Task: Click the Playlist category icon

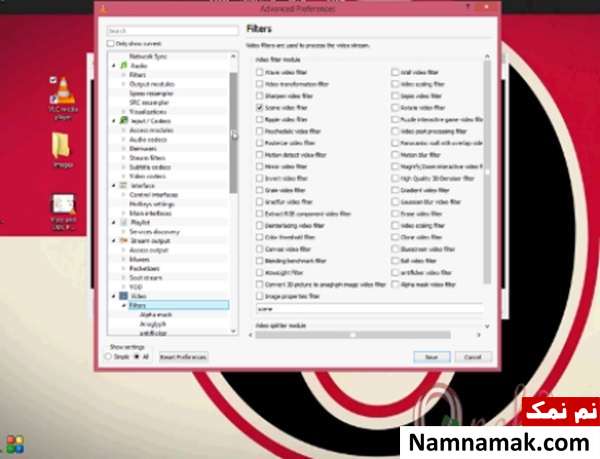Action: 124,222
